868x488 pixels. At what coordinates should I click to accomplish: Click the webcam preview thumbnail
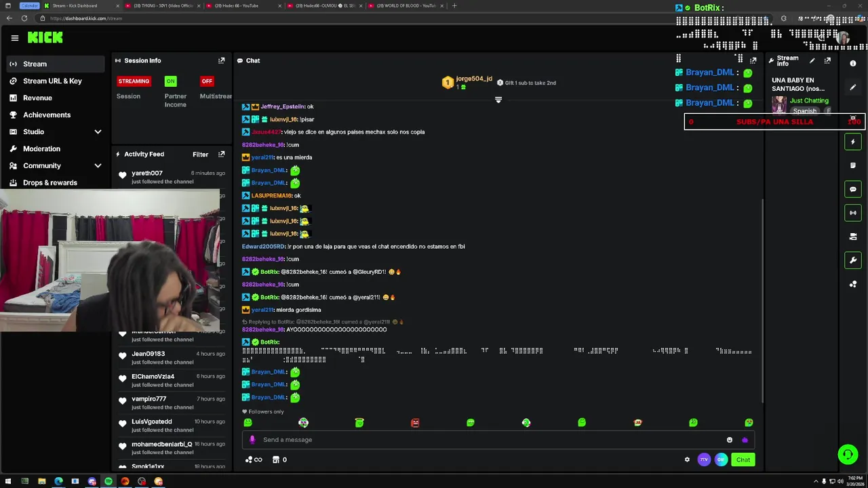pos(110,260)
